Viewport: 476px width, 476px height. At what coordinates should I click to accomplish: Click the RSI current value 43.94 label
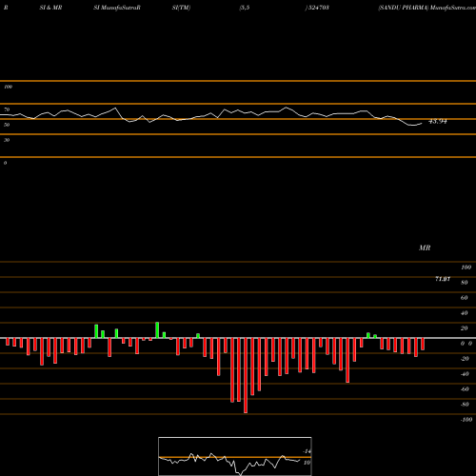(438, 121)
